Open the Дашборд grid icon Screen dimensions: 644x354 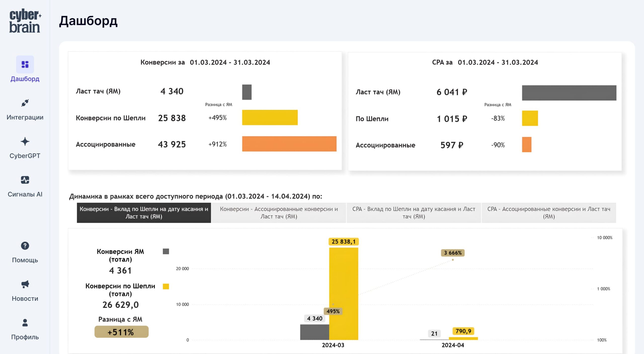(x=25, y=64)
